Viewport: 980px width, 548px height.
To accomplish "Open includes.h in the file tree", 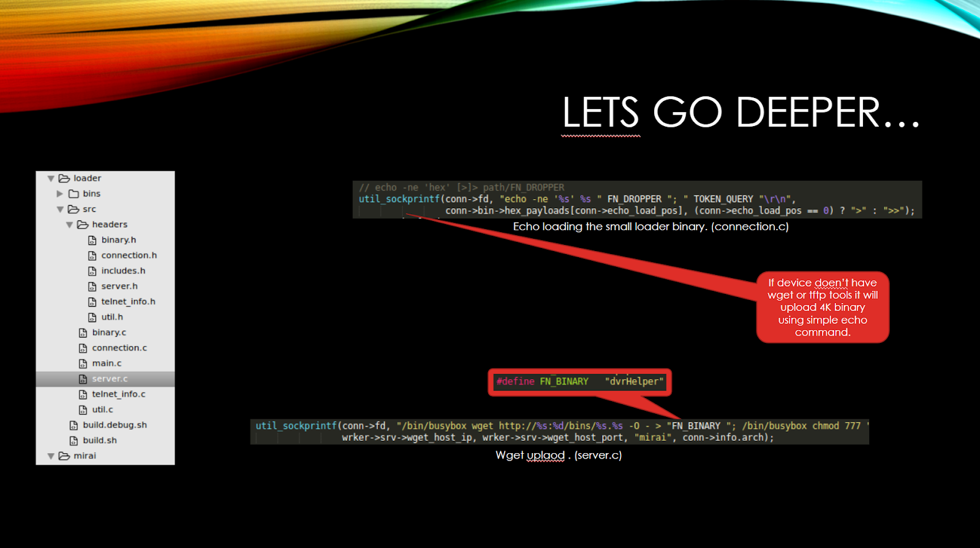I will [x=124, y=271].
